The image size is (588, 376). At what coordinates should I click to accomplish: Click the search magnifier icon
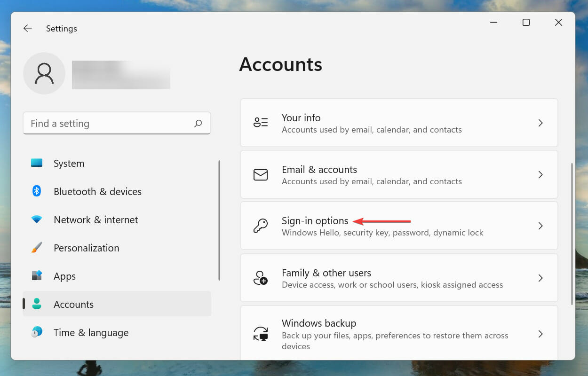click(x=198, y=123)
